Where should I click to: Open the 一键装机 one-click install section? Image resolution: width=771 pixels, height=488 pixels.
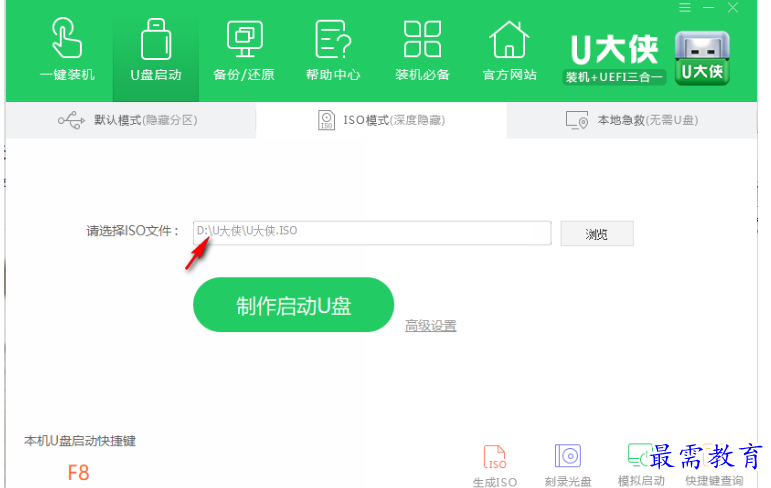pyautogui.click(x=67, y=50)
